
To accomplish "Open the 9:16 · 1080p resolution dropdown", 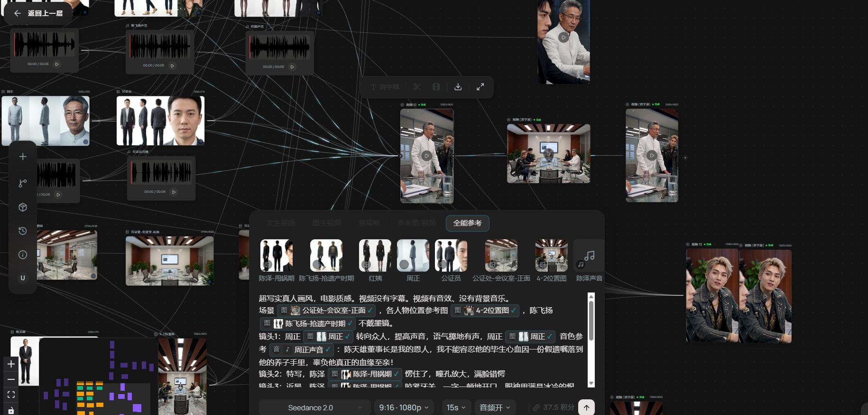I will (x=404, y=408).
